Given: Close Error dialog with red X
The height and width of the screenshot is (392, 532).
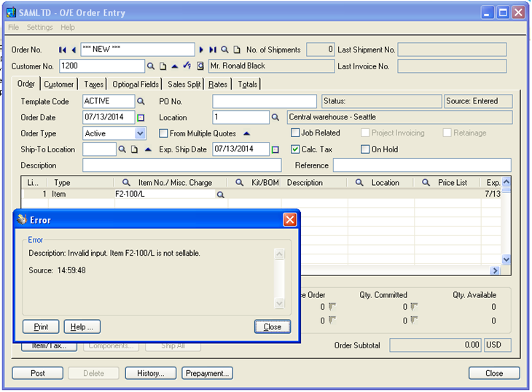Looking at the screenshot, I should [290, 220].
